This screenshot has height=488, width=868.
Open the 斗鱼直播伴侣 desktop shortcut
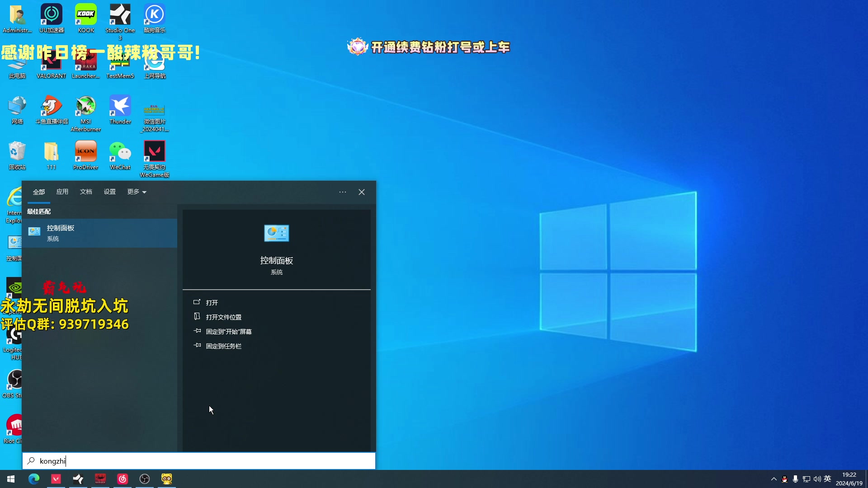(x=52, y=110)
